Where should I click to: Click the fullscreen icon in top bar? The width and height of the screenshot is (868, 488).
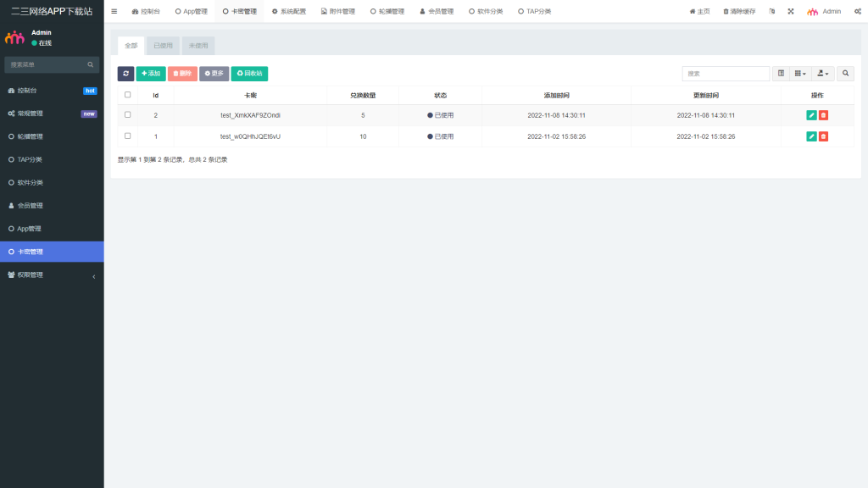[x=791, y=12]
